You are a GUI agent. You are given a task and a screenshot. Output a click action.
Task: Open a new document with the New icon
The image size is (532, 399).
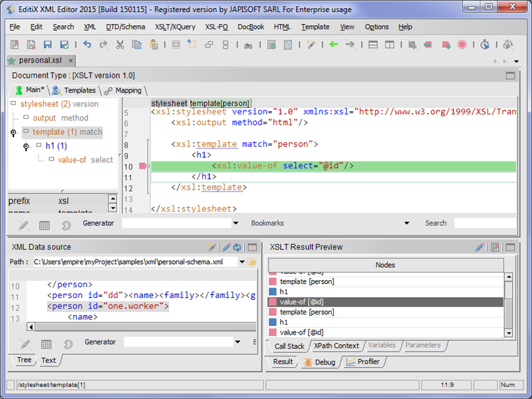(x=13, y=45)
